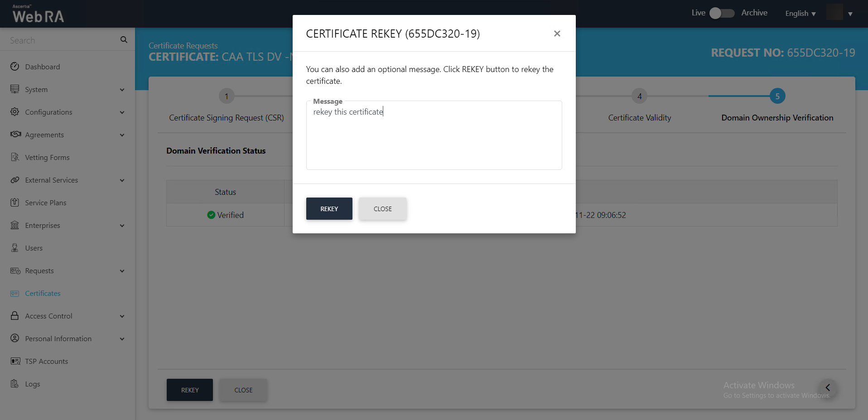Click the Live label in header
The image size is (868, 420).
[x=699, y=13]
